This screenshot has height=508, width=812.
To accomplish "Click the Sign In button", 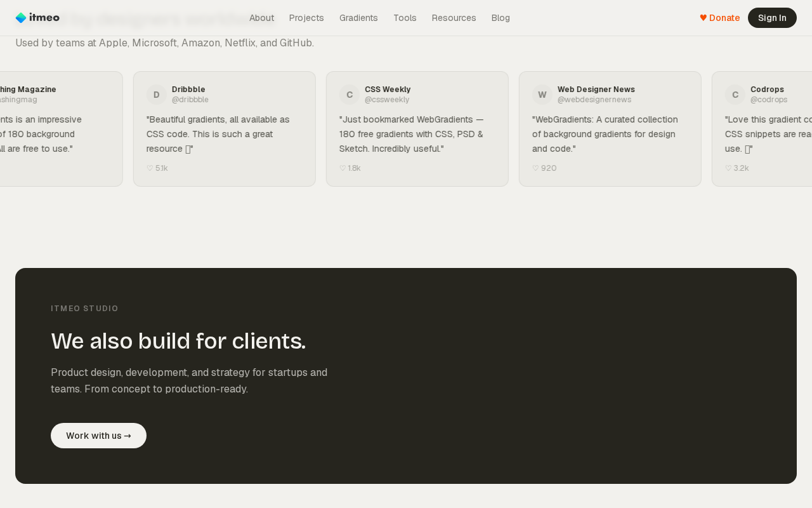I will coord(772,18).
